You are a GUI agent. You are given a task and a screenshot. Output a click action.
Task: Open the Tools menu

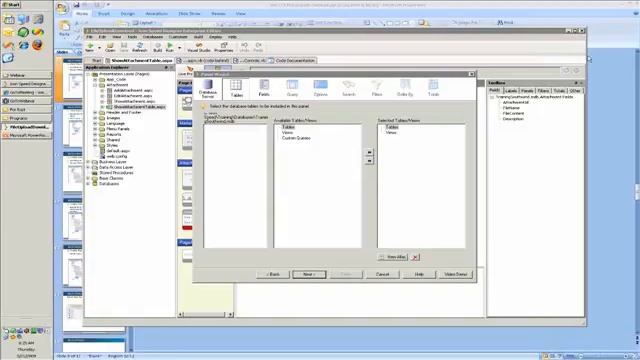pos(132,37)
